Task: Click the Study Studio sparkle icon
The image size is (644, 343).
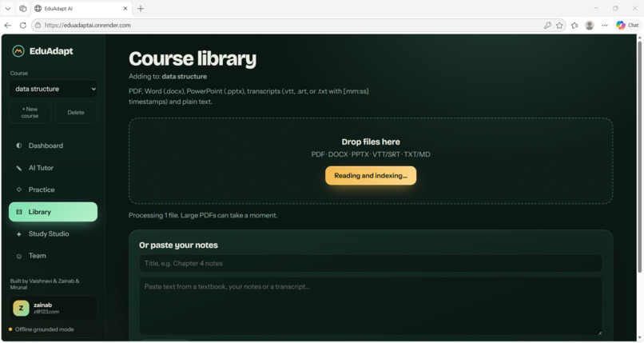Action: tap(19, 234)
